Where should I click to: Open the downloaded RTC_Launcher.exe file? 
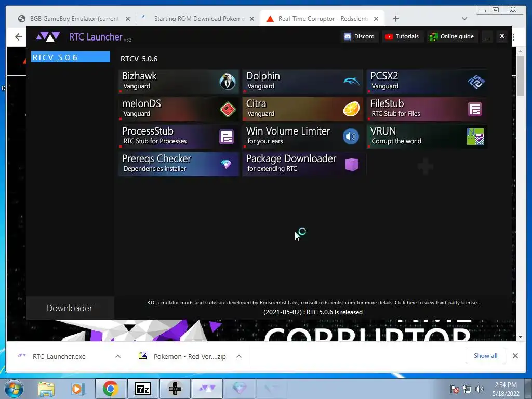[59, 356]
